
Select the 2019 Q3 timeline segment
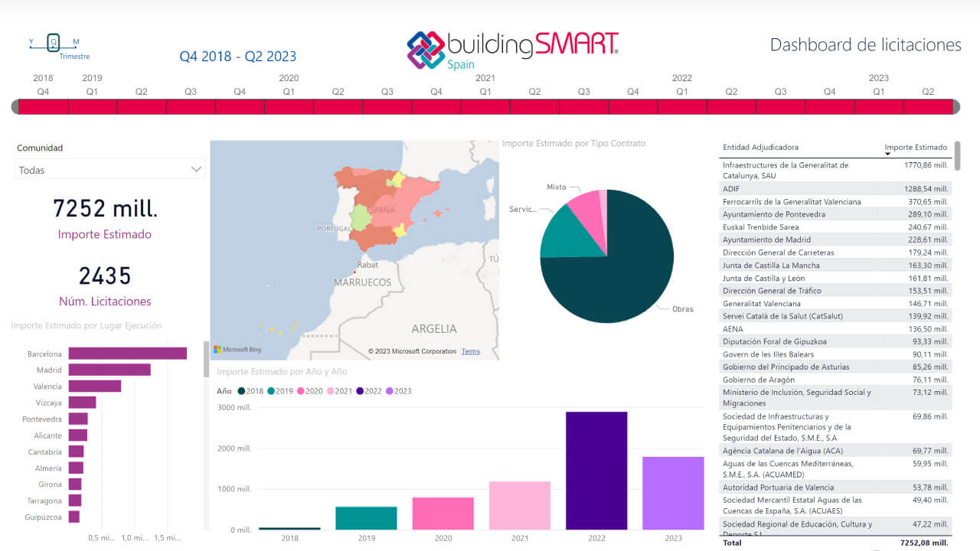pos(191,106)
